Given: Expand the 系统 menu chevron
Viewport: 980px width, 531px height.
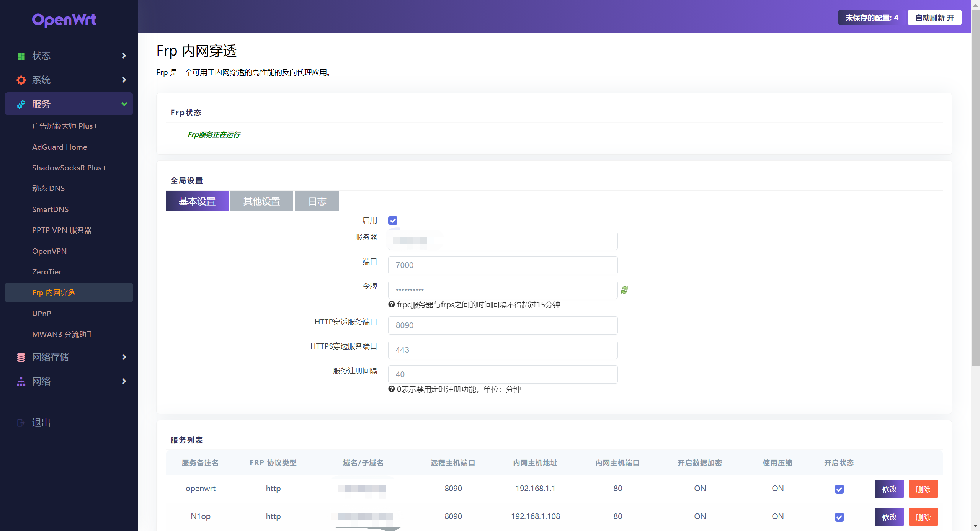Looking at the screenshot, I should (x=124, y=80).
